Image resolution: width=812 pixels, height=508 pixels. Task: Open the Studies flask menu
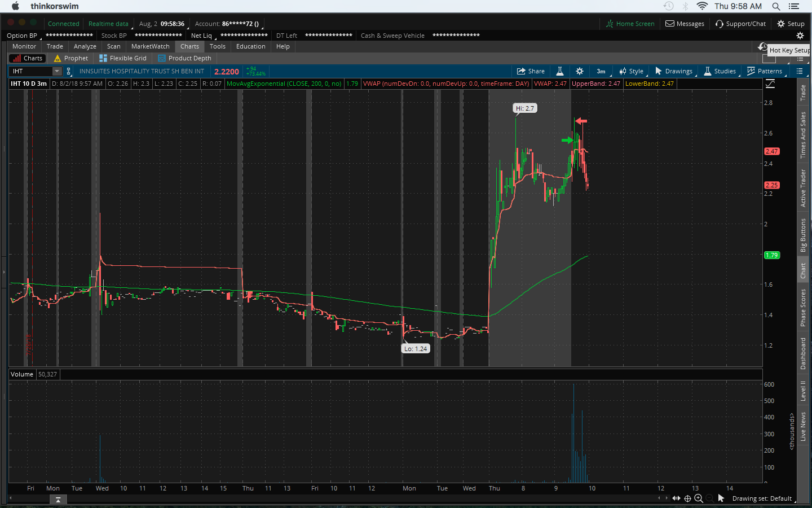[720, 71]
